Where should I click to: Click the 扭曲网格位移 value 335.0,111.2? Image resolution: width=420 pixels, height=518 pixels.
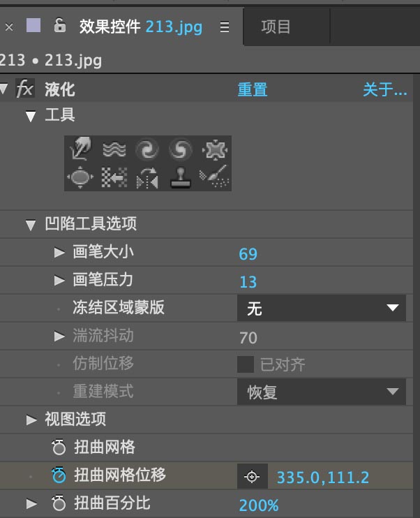coord(323,478)
